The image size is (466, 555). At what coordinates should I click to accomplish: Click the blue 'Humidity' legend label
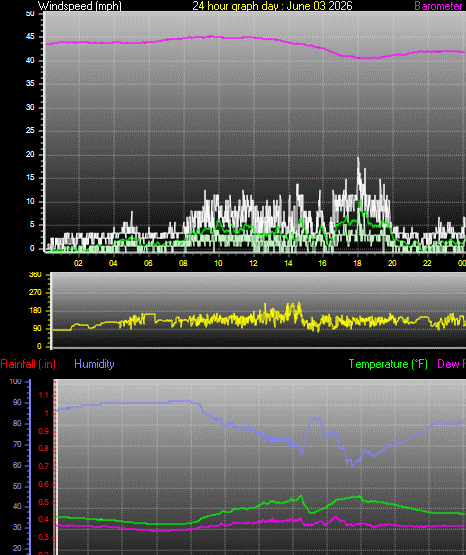(94, 364)
